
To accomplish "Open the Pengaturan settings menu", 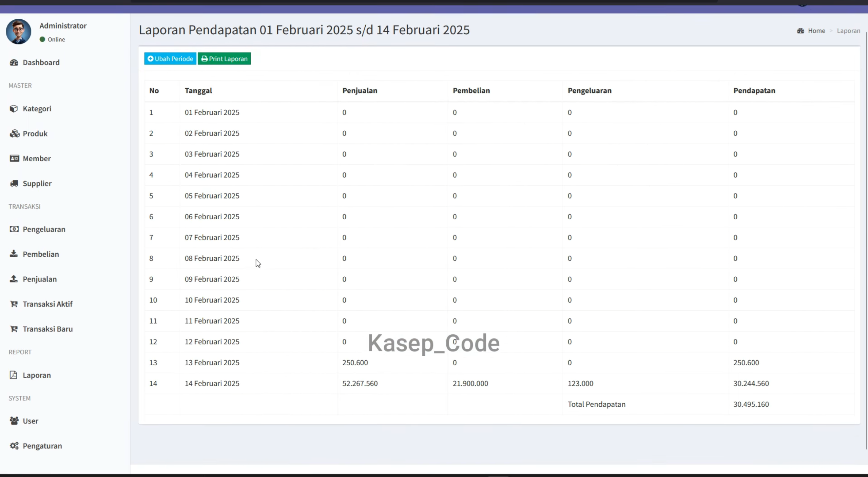I will [x=65, y=446].
